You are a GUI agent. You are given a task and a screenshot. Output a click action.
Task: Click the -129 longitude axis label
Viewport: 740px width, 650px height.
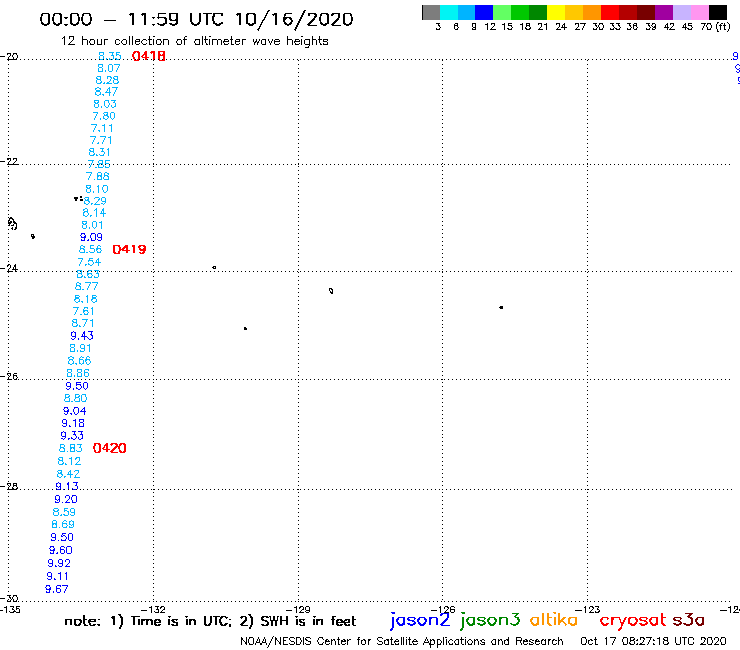coord(298,609)
